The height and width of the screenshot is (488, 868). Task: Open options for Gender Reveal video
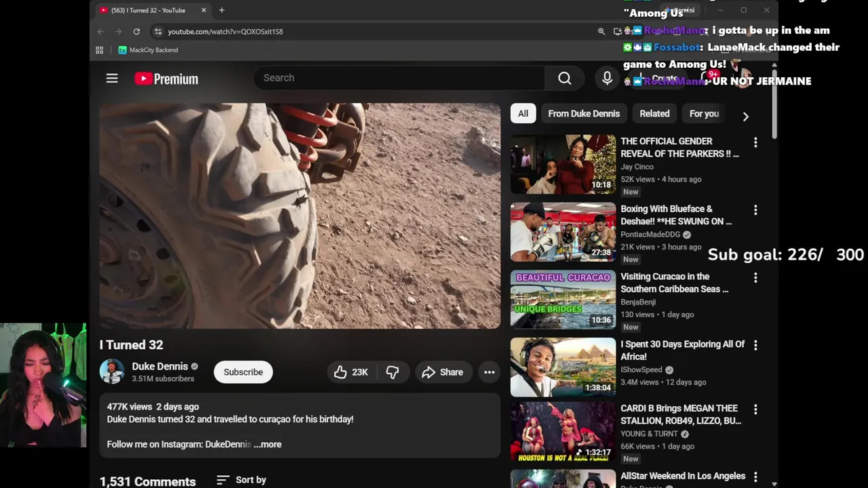click(x=755, y=142)
